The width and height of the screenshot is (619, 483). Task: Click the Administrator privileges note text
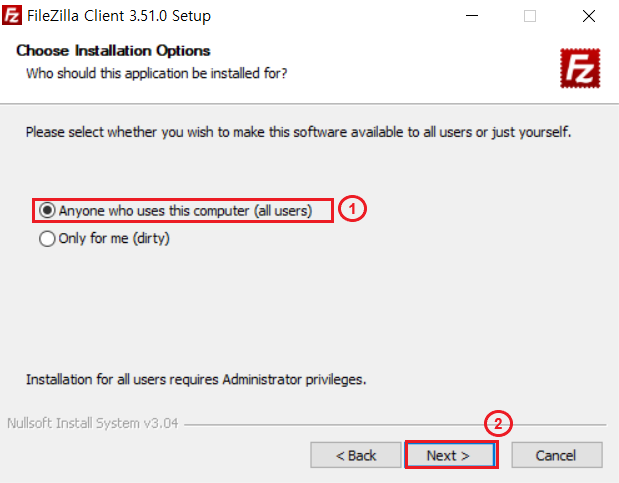tap(195, 380)
